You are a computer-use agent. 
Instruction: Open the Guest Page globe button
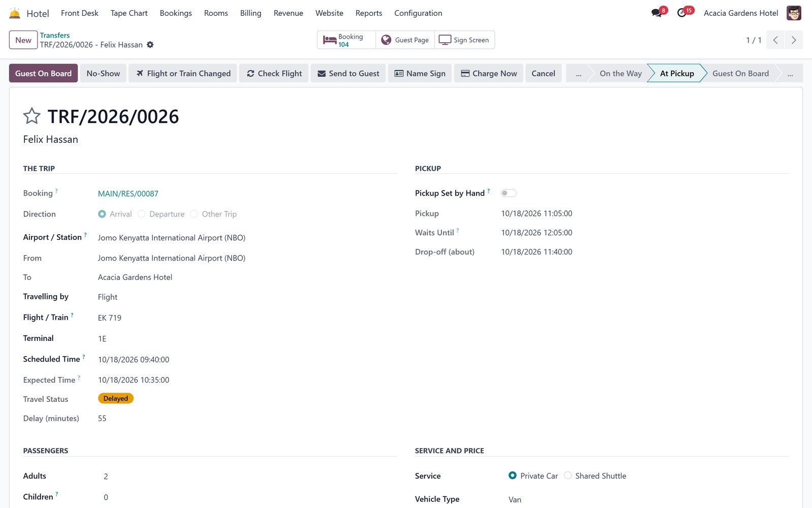click(x=405, y=40)
